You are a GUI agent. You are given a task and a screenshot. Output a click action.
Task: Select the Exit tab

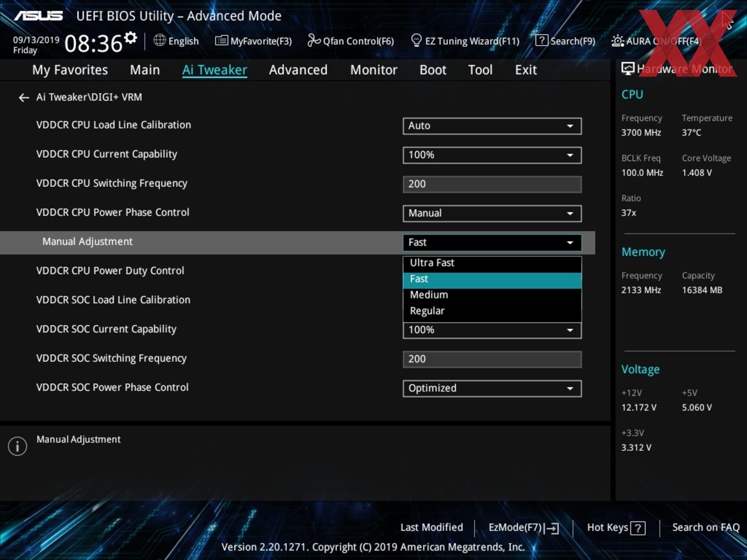click(526, 70)
